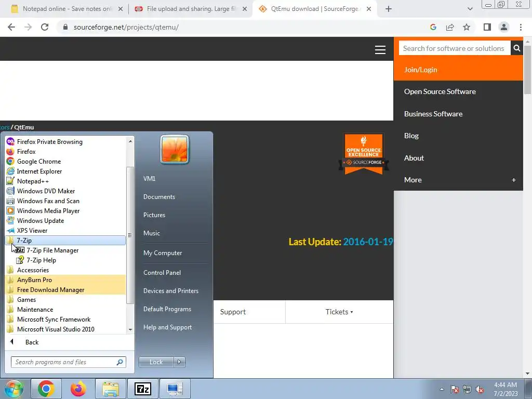
Task: Click the Lock button
Action: pyautogui.click(x=156, y=362)
